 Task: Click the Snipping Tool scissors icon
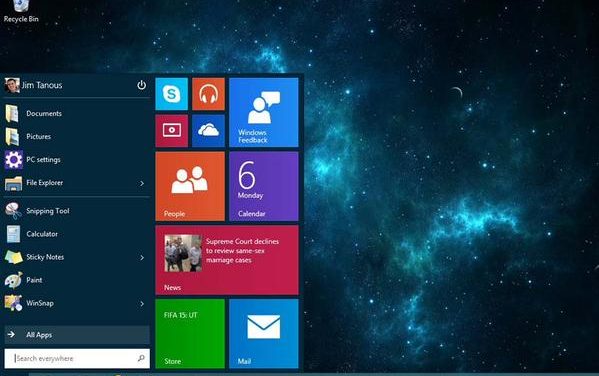[13, 211]
